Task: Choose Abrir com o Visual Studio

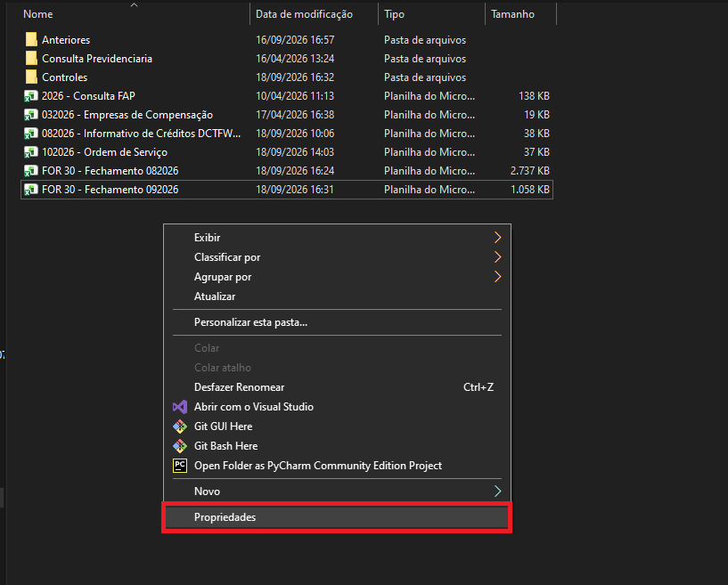Action: coord(337,407)
